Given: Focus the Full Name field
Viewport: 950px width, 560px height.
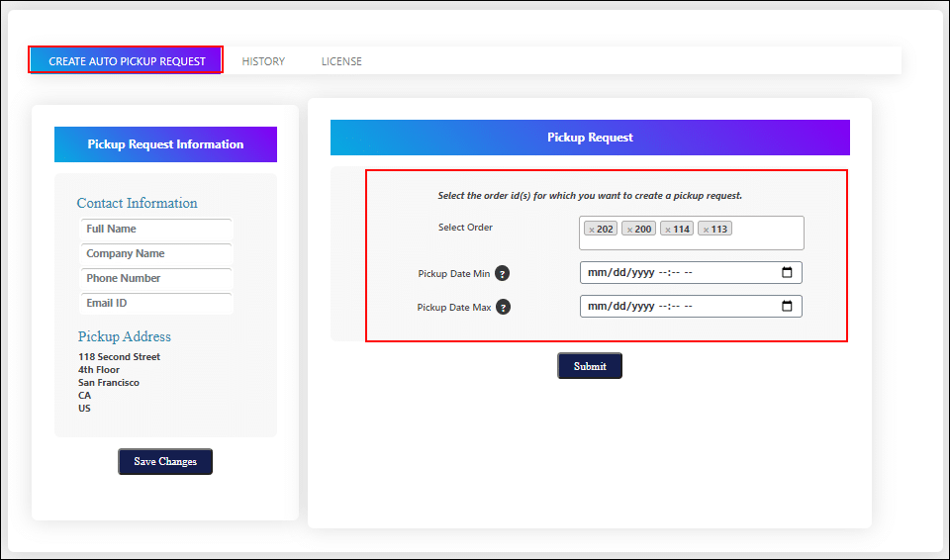Looking at the screenshot, I should (x=156, y=230).
